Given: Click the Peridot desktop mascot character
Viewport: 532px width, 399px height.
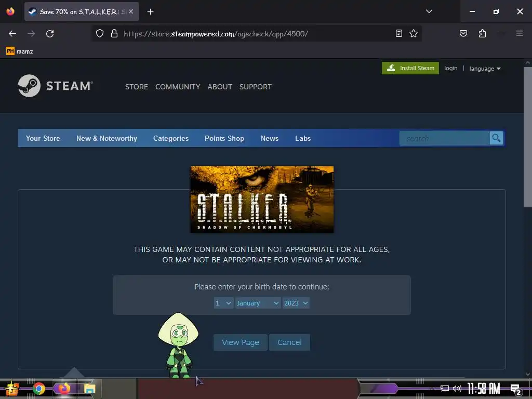Looking at the screenshot, I should tap(179, 345).
